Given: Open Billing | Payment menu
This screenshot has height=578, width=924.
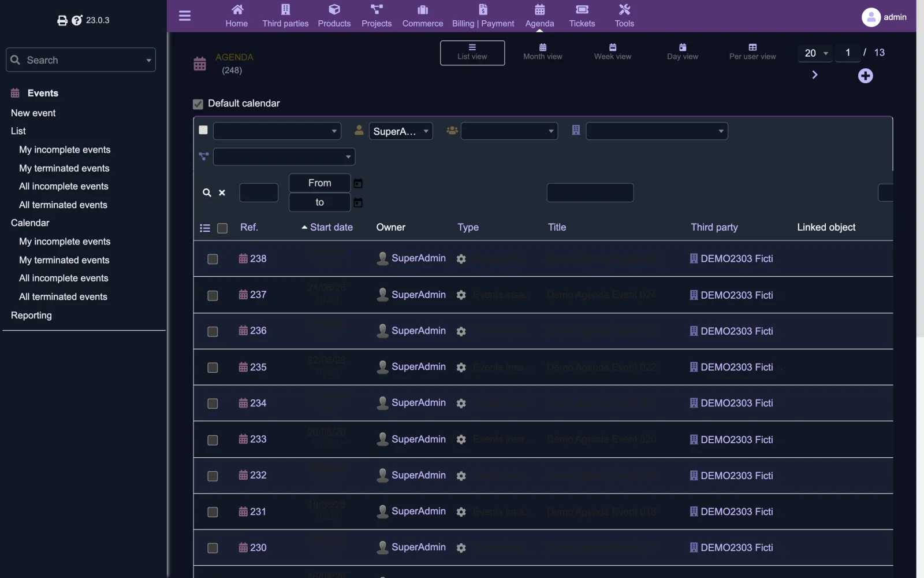Looking at the screenshot, I should tap(483, 16).
